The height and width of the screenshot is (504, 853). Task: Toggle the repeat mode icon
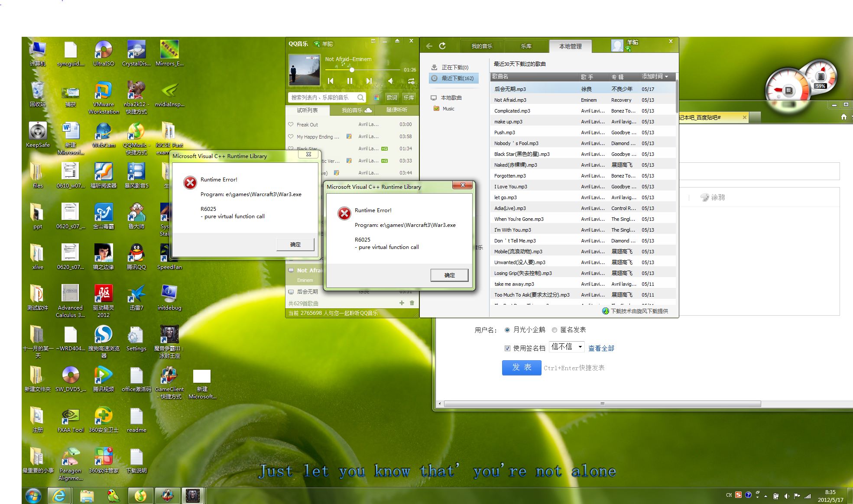point(411,81)
